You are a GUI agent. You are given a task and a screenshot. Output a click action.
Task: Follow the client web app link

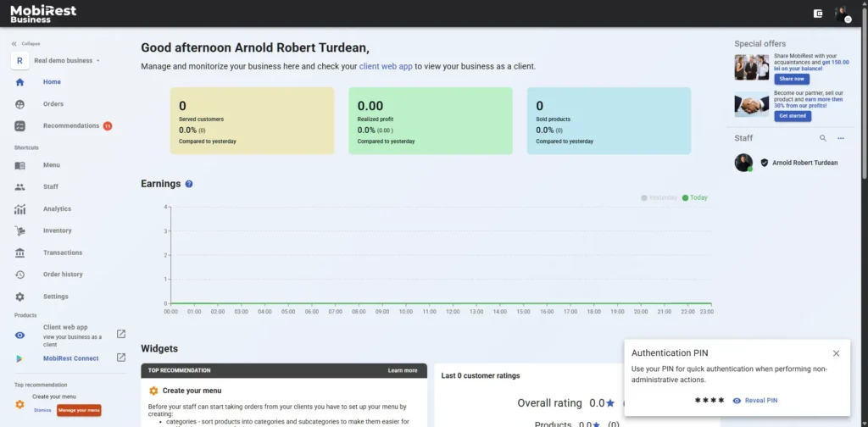pyautogui.click(x=386, y=66)
